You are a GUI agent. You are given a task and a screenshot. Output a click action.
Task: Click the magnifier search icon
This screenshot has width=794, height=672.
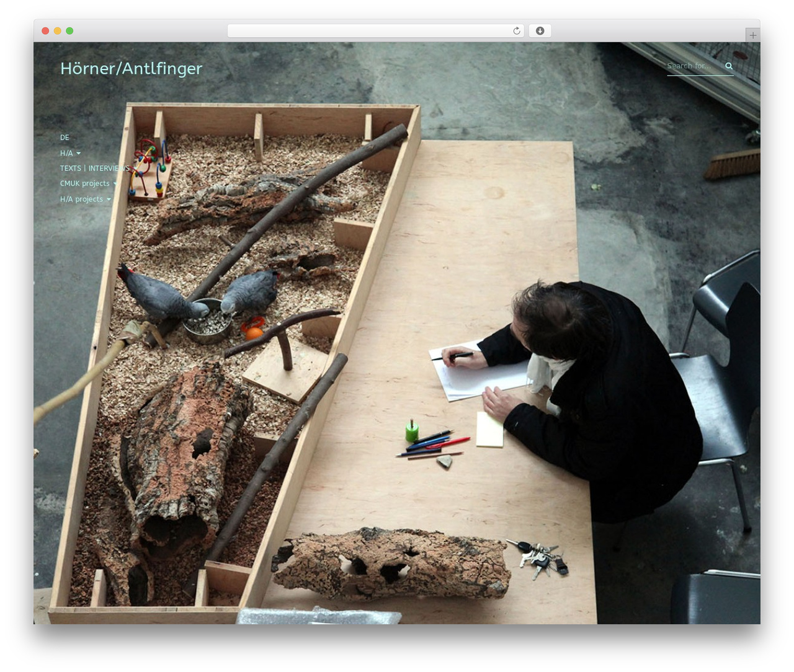click(729, 66)
